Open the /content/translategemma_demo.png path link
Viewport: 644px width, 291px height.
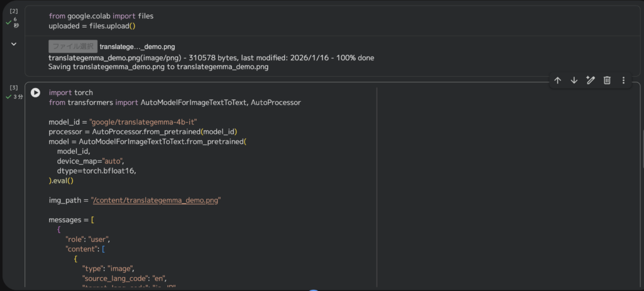pos(156,200)
